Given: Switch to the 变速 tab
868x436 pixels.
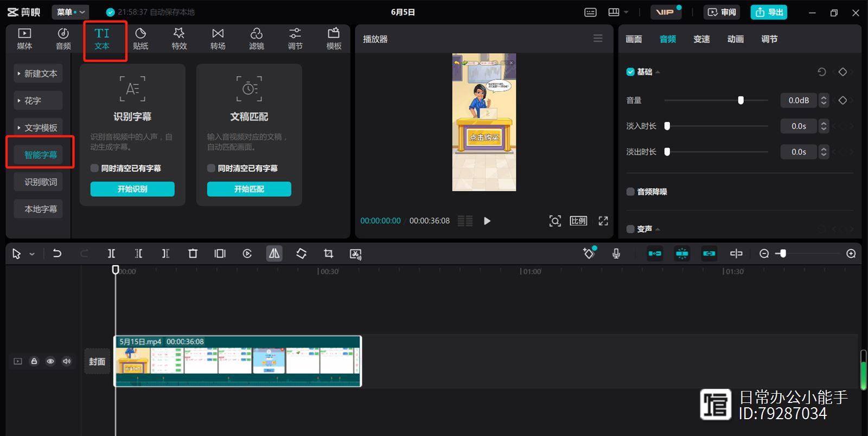Looking at the screenshot, I should point(701,39).
